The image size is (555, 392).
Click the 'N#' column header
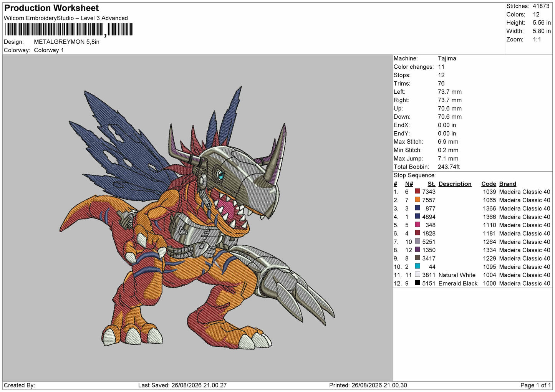(409, 184)
